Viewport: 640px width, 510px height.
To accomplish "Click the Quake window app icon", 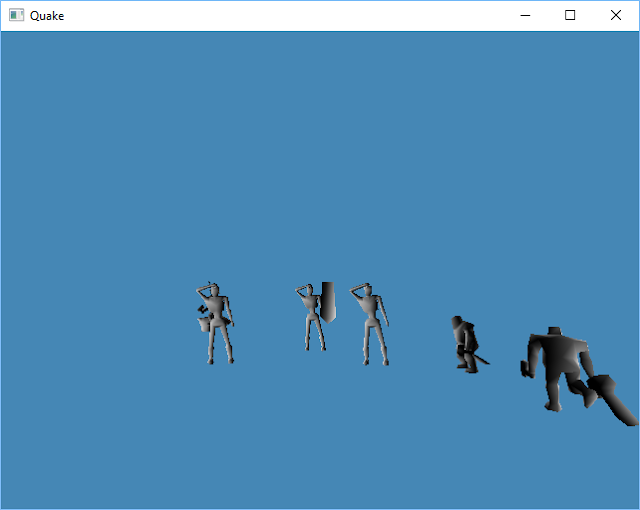I will pyautogui.click(x=16, y=16).
